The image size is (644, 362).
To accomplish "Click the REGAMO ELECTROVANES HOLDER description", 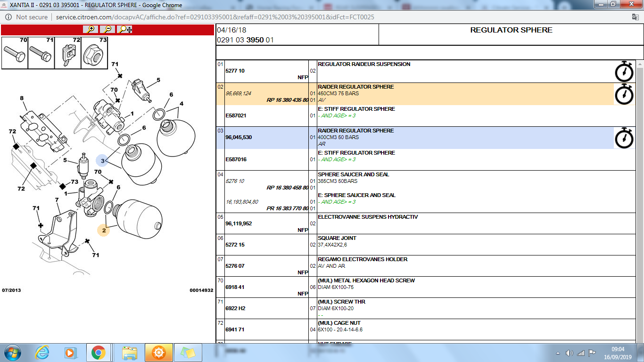I will pos(363,259).
